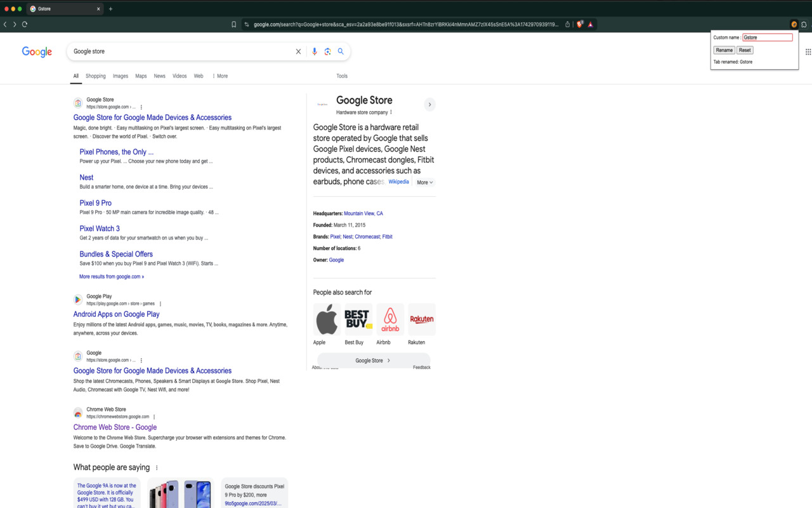Open a new tab with the plus icon

110,9
